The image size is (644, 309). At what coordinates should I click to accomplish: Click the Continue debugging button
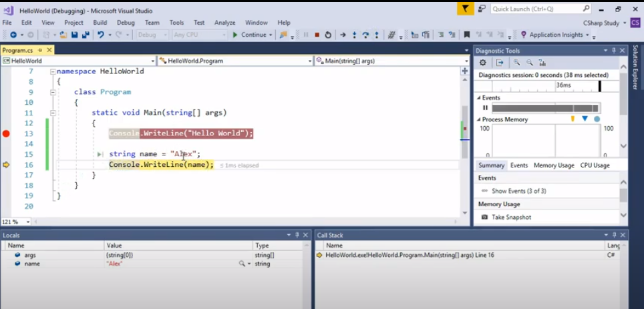(249, 35)
